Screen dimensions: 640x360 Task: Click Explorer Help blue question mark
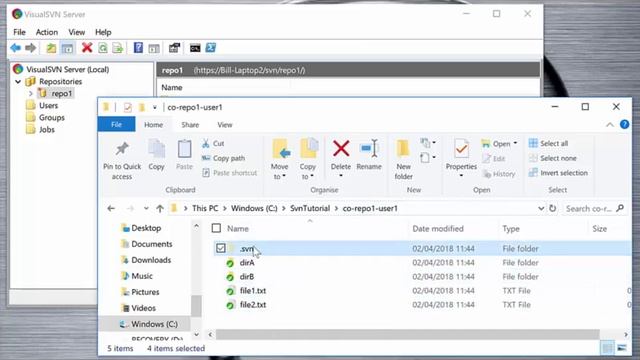coord(624,124)
